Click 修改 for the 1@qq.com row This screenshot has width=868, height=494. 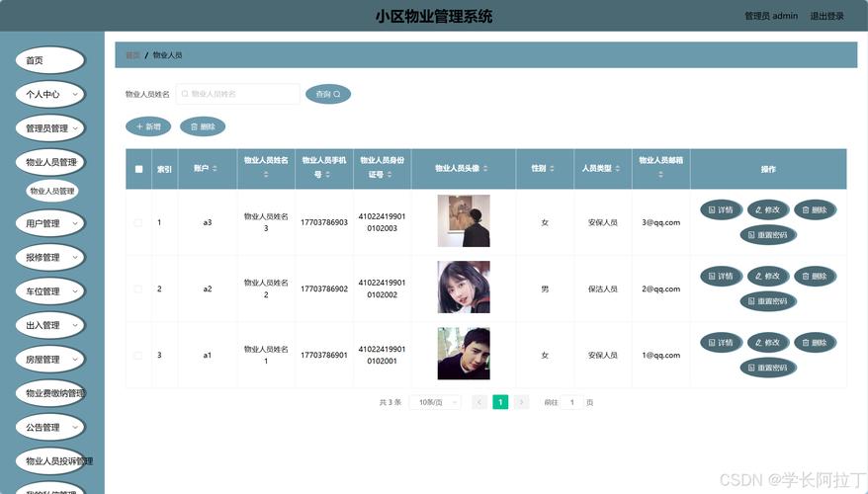(x=768, y=343)
